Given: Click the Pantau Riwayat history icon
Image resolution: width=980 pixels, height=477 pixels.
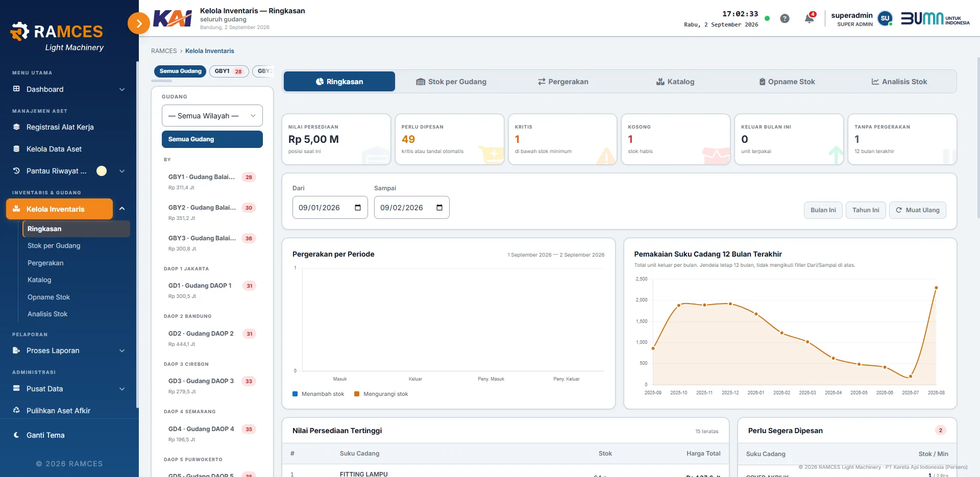Looking at the screenshot, I should tap(16, 171).
